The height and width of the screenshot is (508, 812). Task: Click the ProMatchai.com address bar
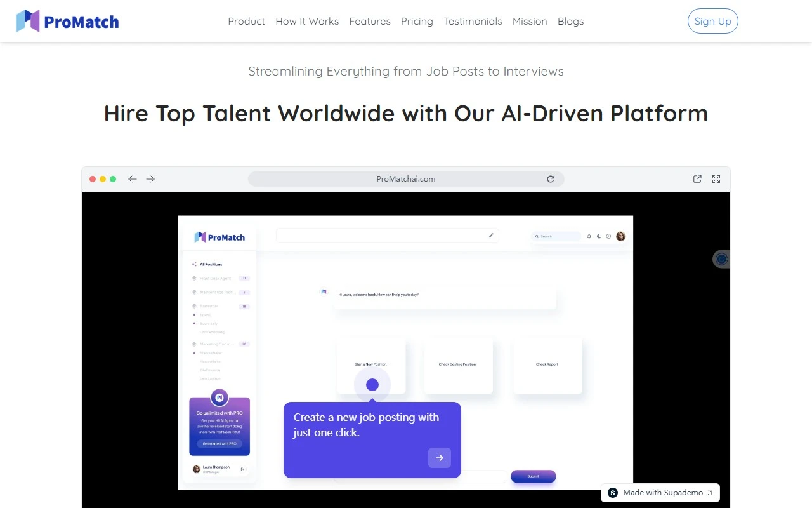coord(406,179)
